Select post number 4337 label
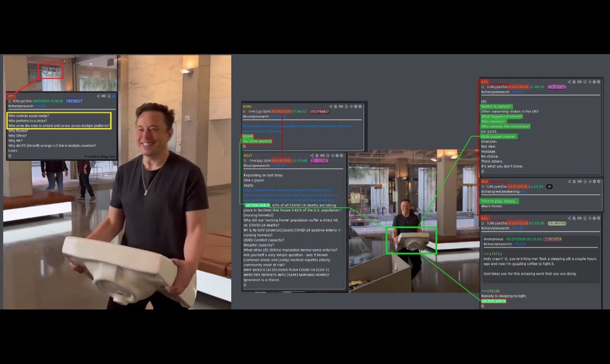The image size is (610, 364). (248, 156)
